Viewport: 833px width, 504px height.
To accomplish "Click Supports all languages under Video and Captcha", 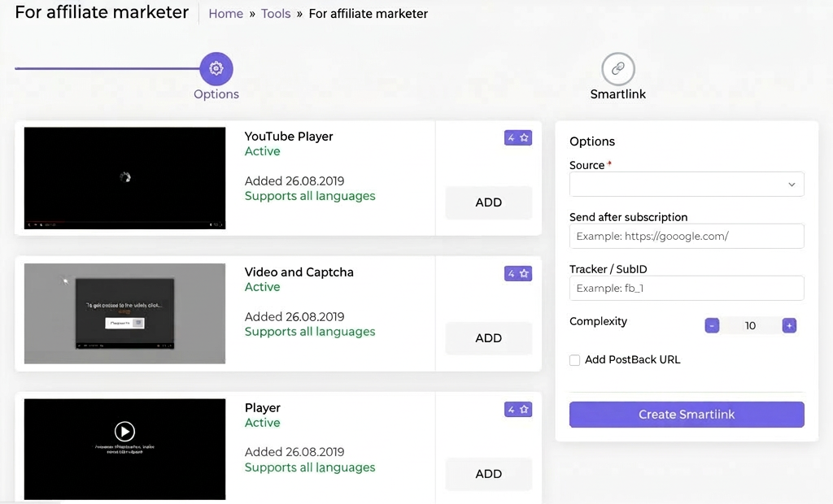I will [x=310, y=332].
